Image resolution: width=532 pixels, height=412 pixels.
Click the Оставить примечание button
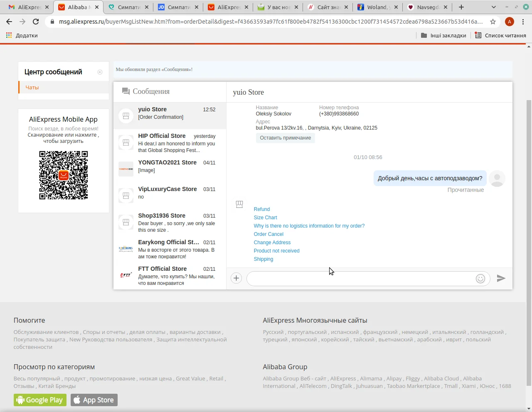coord(286,138)
